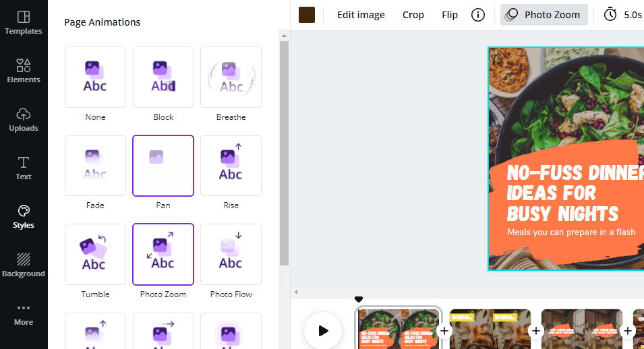Open the More sidebar option
This screenshot has height=349, width=644.
[x=24, y=315]
